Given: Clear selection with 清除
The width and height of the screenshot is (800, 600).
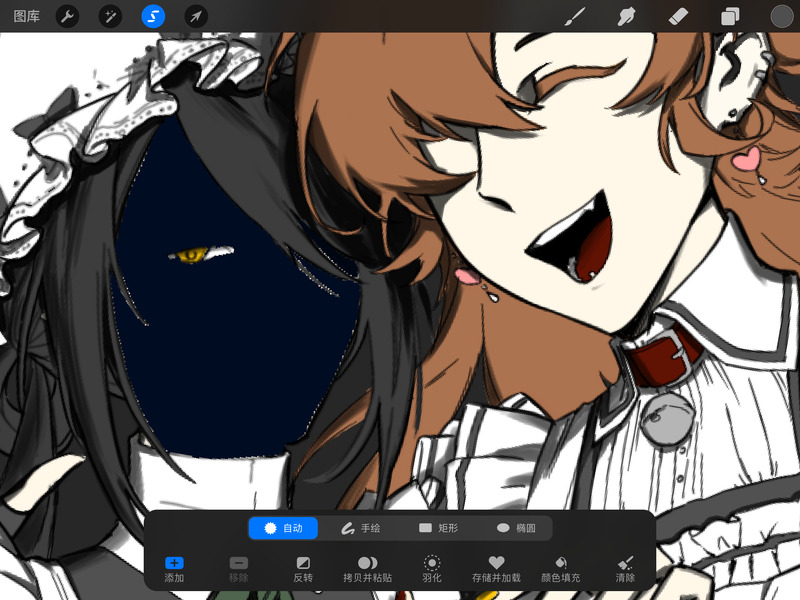Looking at the screenshot, I should coord(625,569).
